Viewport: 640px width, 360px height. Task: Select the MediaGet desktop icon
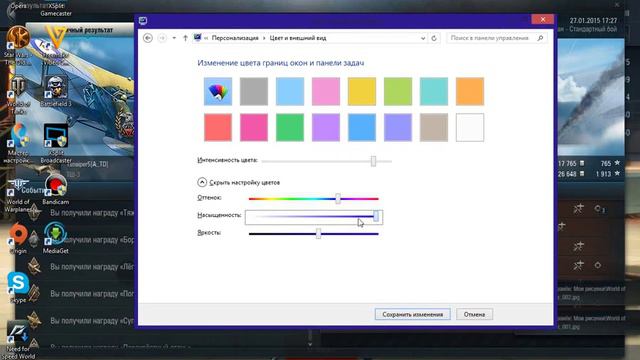click(x=56, y=238)
